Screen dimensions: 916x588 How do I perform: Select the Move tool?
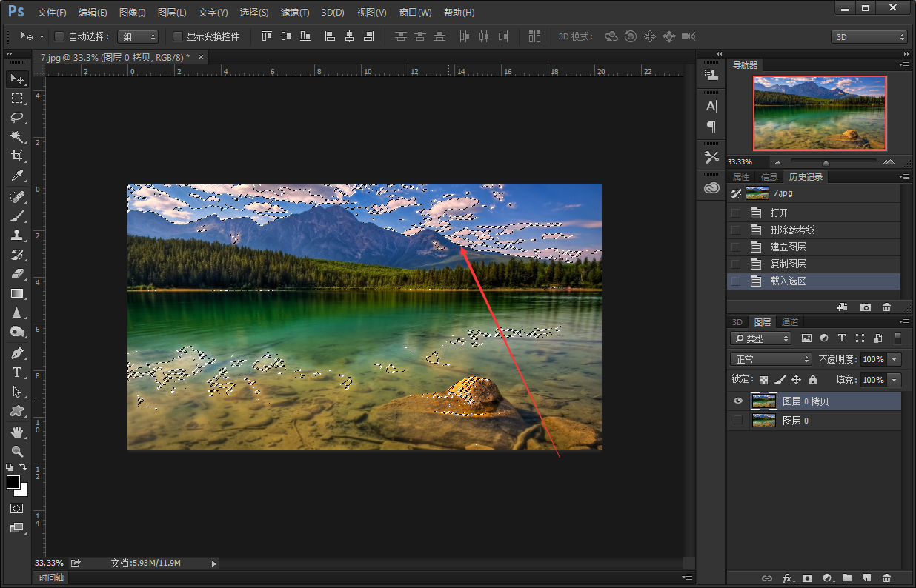pos(16,78)
